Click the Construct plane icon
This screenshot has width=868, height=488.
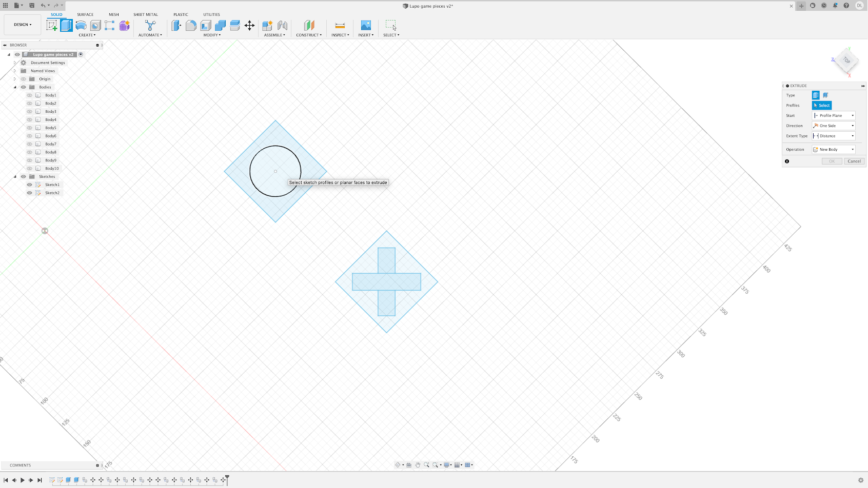(x=309, y=25)
